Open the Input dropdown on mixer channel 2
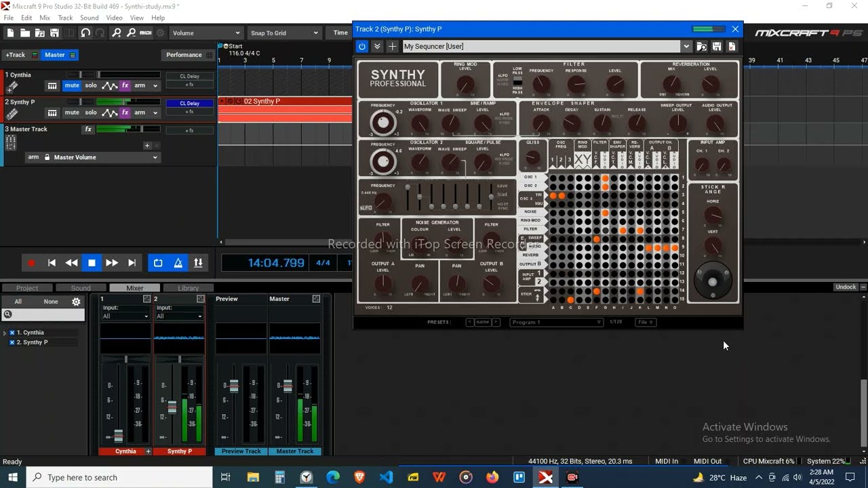 pos(180,316)
